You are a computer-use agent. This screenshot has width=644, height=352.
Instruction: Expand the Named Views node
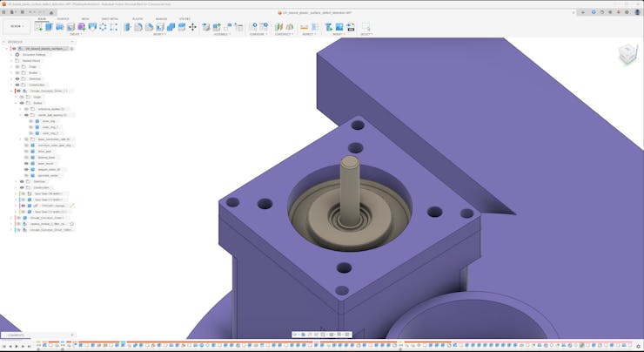click(x=11, y=60)
